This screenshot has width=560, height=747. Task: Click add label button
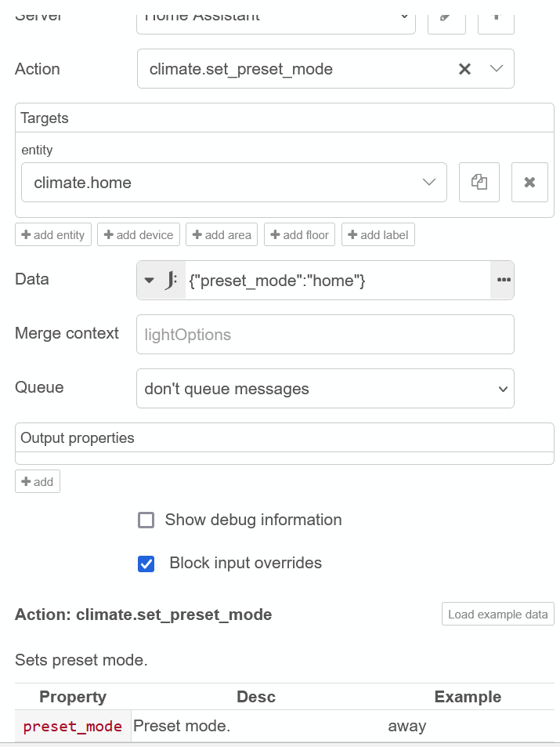click(x=378, y=234)
